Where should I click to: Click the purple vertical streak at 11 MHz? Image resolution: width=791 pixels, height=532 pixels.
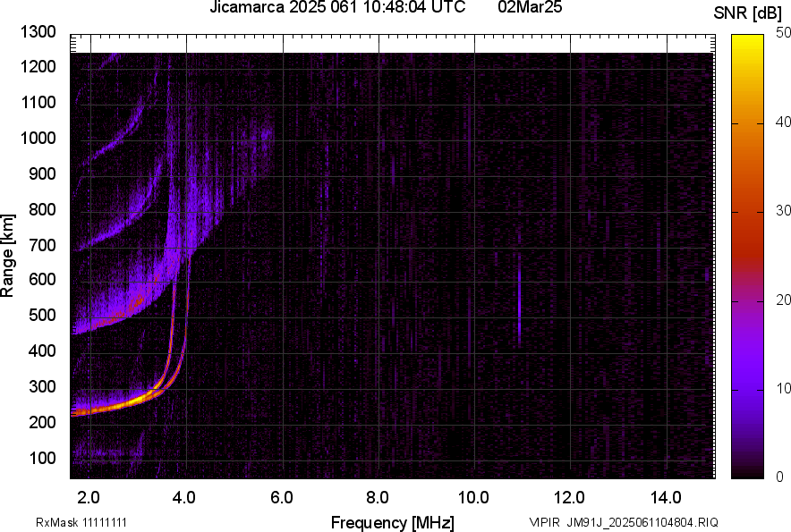519,300
